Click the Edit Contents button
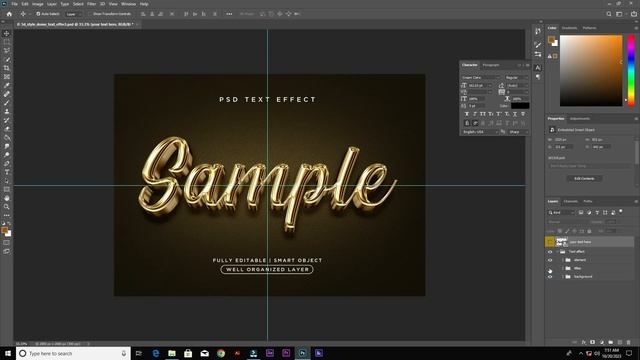 [x=584, y=178]
